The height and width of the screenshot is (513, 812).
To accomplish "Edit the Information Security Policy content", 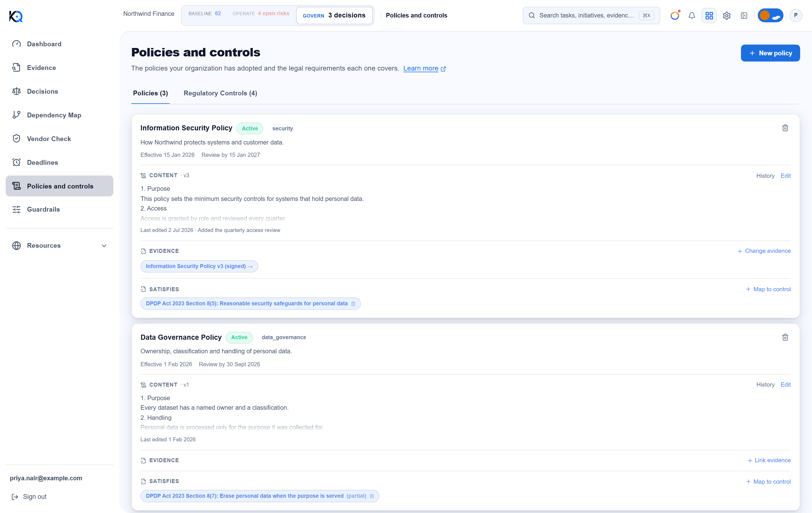I will click(785, 176).
